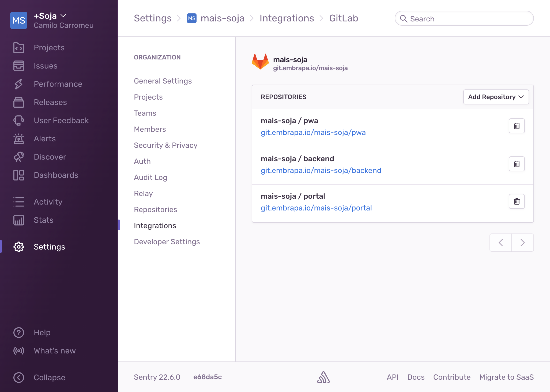Click the Issues icon in sidebar
The image size is (550, 392).
[x=19, y=65]
